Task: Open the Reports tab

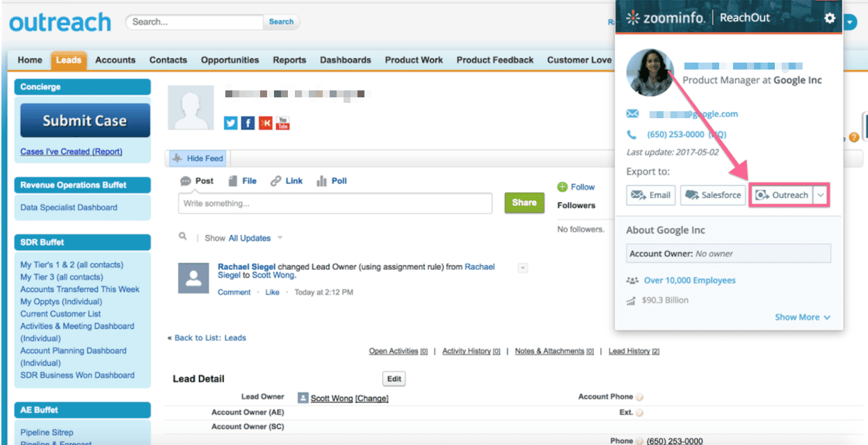Action: [x=289, y=60]
